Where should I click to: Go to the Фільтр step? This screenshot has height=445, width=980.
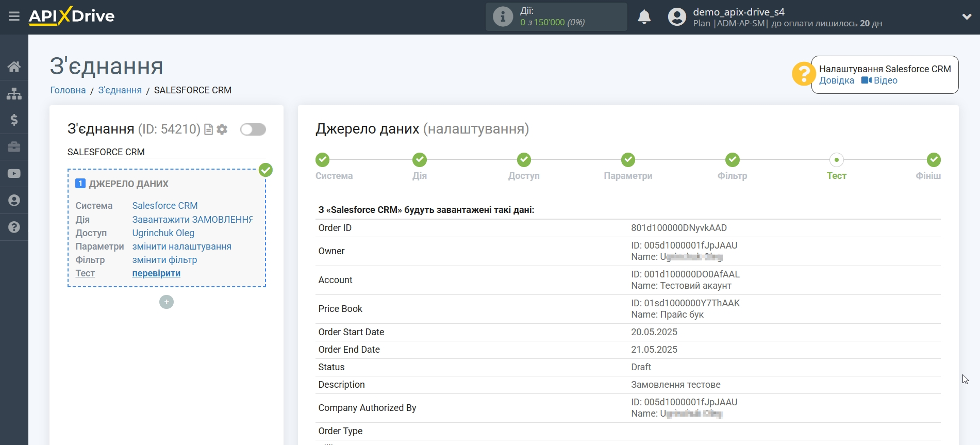tap(733, 160)
